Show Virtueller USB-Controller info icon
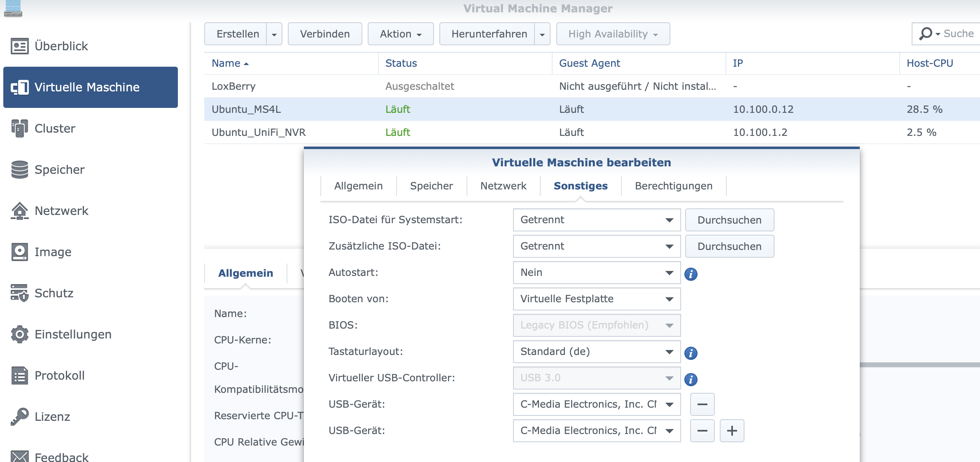The image size is (980, 462). click(691, 379)
